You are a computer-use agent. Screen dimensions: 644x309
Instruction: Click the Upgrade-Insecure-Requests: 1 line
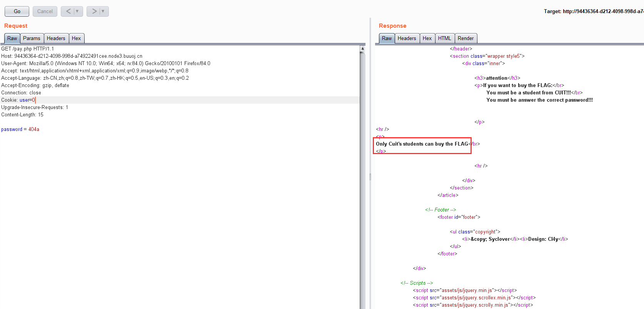tap(35, 107)
